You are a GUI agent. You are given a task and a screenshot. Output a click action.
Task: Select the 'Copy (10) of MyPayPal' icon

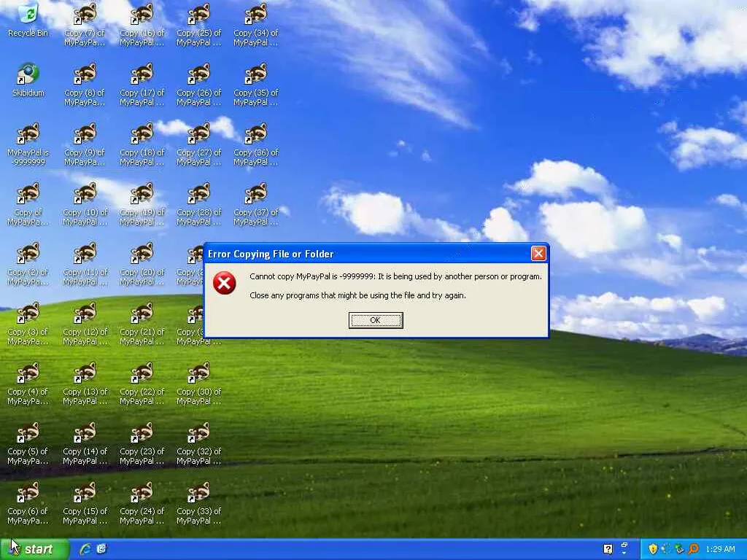pos(85,205)
